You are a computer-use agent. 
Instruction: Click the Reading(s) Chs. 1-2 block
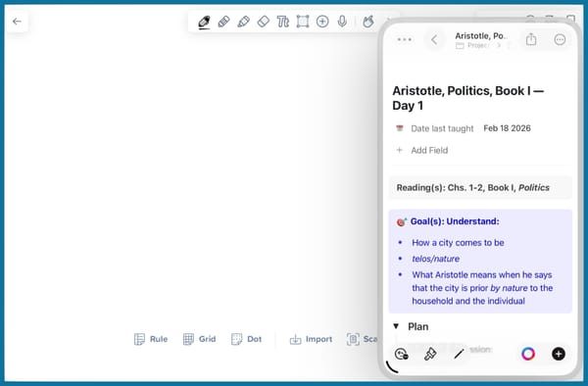pyautogui.click(x=480, y=187)
